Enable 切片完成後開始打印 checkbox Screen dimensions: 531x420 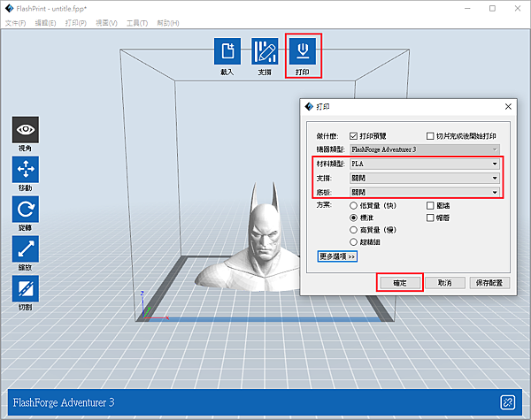point(430,136)
